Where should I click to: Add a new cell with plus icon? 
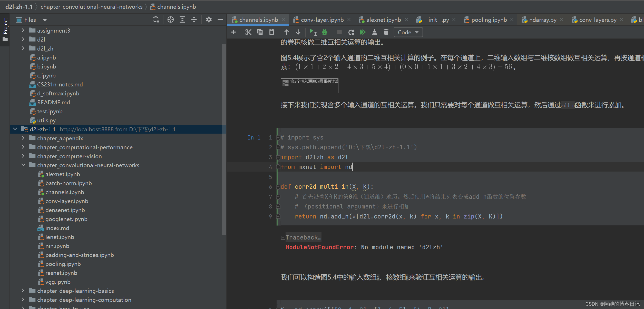[233, 32]
